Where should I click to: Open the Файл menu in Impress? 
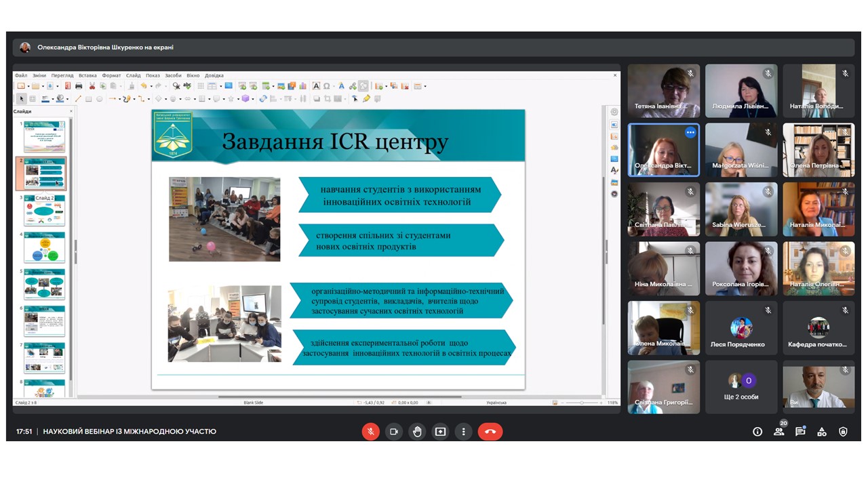point(21,75)
